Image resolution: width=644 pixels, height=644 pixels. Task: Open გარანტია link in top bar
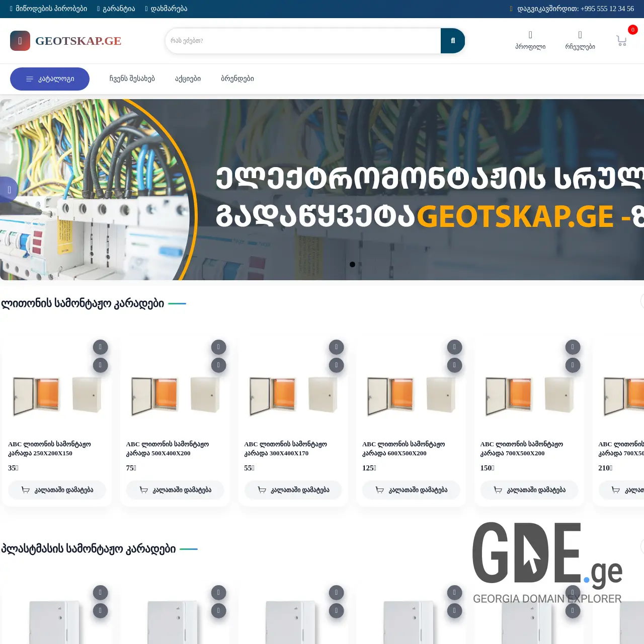[x=116, y=9]
